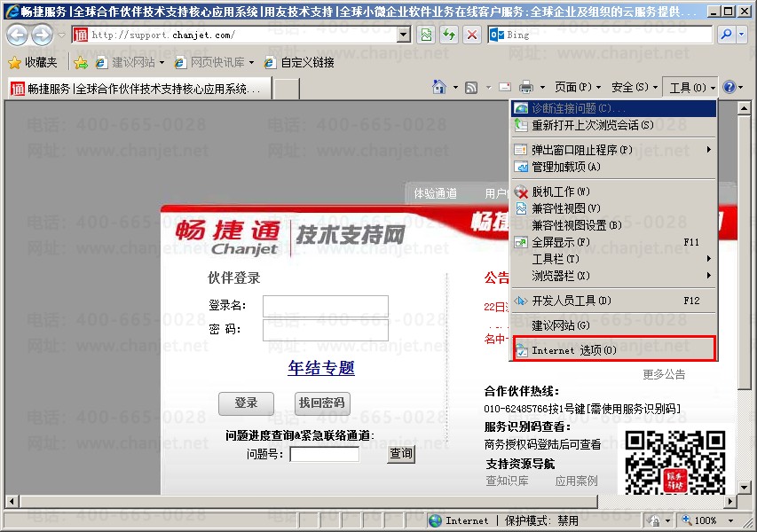Switch to the 体验通道 tab
757x532 pixels.
(436, 193)
